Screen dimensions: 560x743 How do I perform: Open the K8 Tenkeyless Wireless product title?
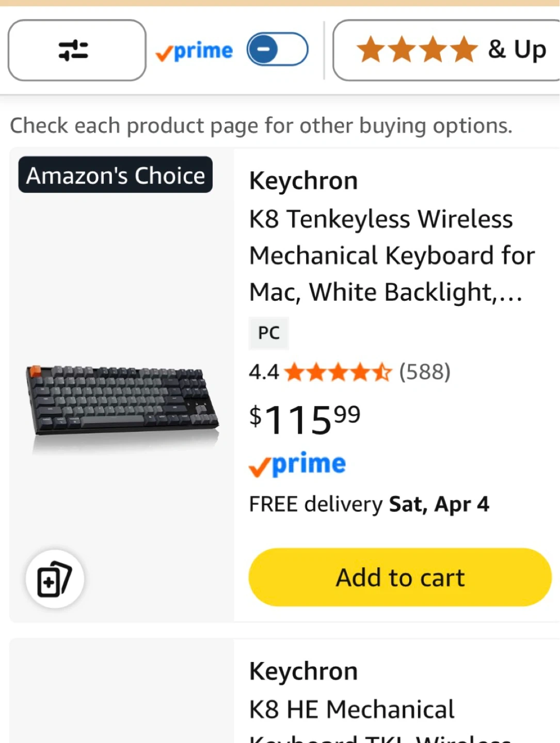click(x=391, y=255)
